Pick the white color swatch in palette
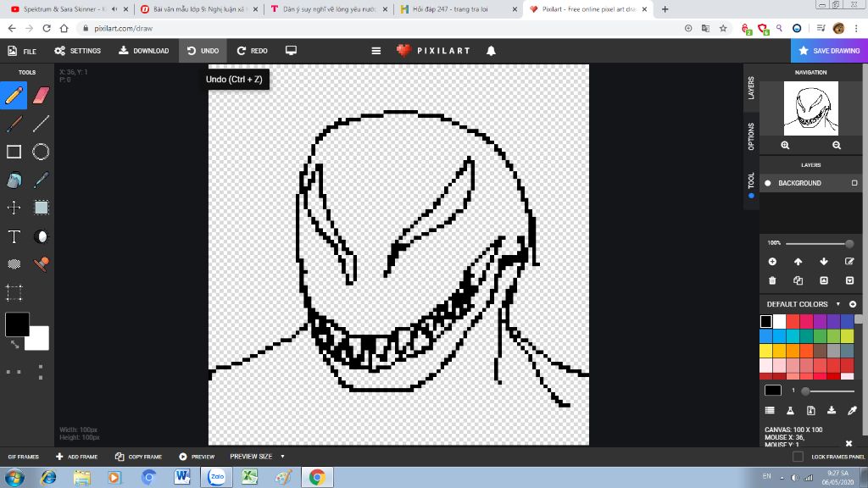Viewport: 868px width, 488px height. [x=780, y=321]
